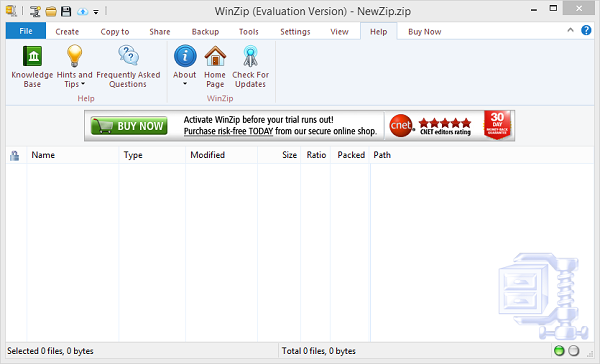Open the blue help question mark icon
This screenshot has height=364, width=600.
[x=586, y=30]
